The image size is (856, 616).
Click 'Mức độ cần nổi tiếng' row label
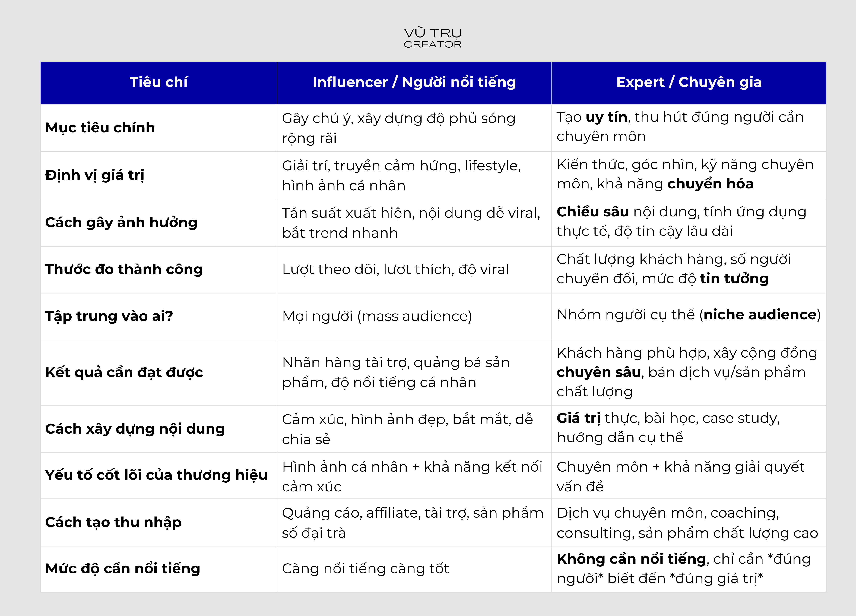pyautogui.click(x=122, y=569)
